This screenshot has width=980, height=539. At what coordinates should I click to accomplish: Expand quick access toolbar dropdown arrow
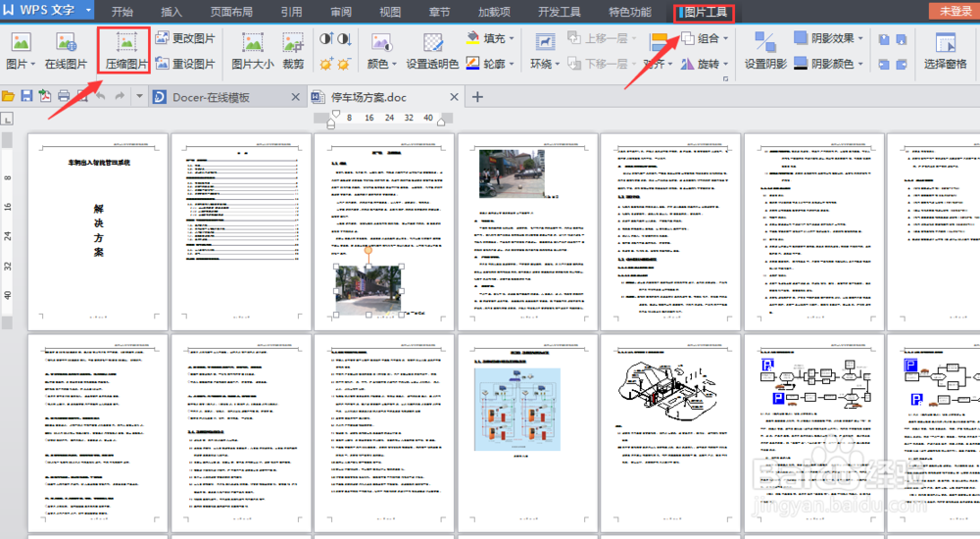[139, 96]
